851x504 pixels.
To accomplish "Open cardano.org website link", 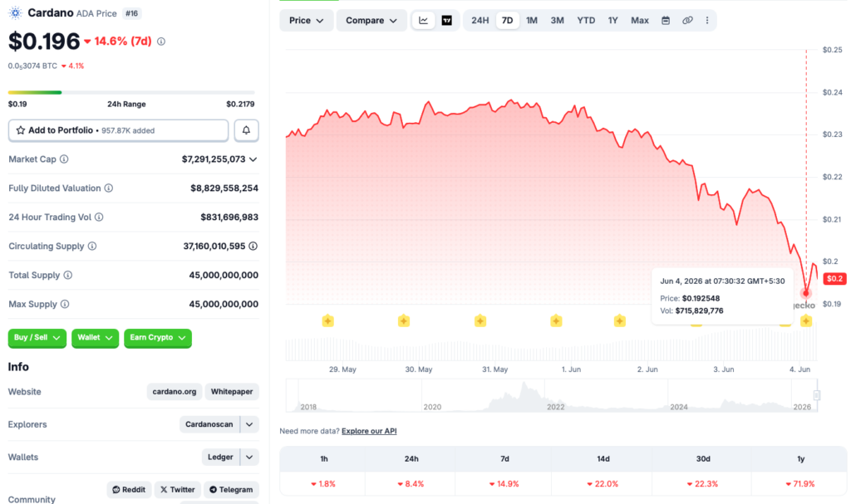I will [175, 392].
